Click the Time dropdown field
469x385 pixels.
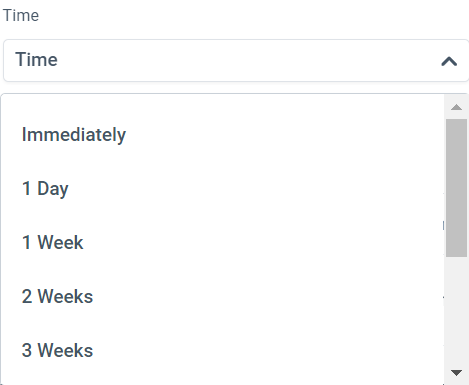236,60
